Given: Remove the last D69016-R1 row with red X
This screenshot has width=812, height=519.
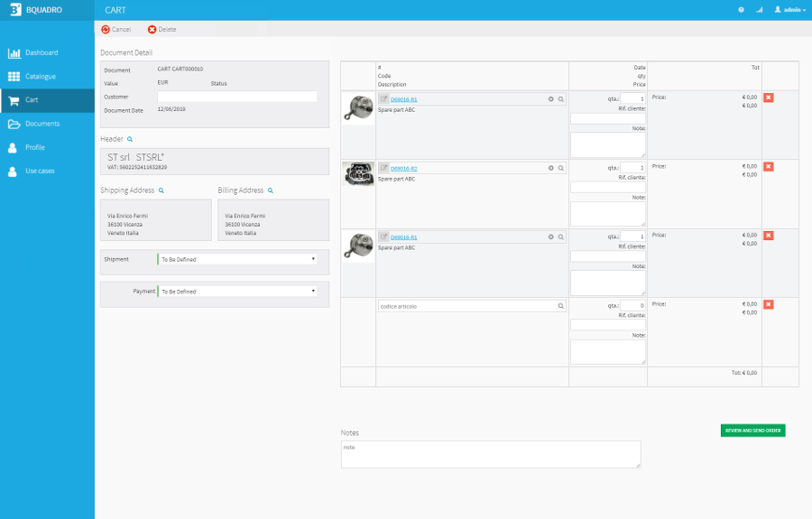Looking at the screenshot, I should 769,236.
